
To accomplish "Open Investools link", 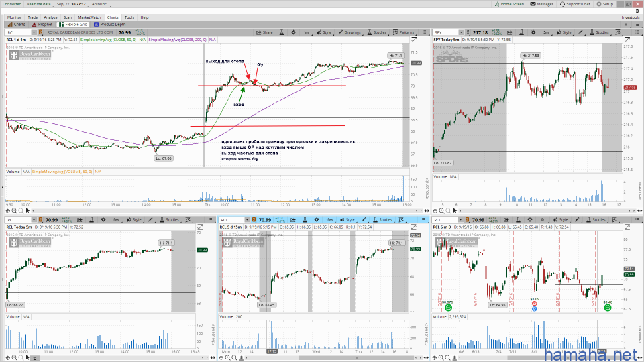I will pos(631,17).
